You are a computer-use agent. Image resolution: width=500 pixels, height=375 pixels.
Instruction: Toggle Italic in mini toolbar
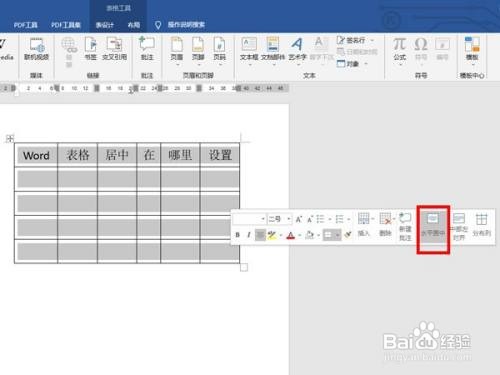[x=249, y=235]
